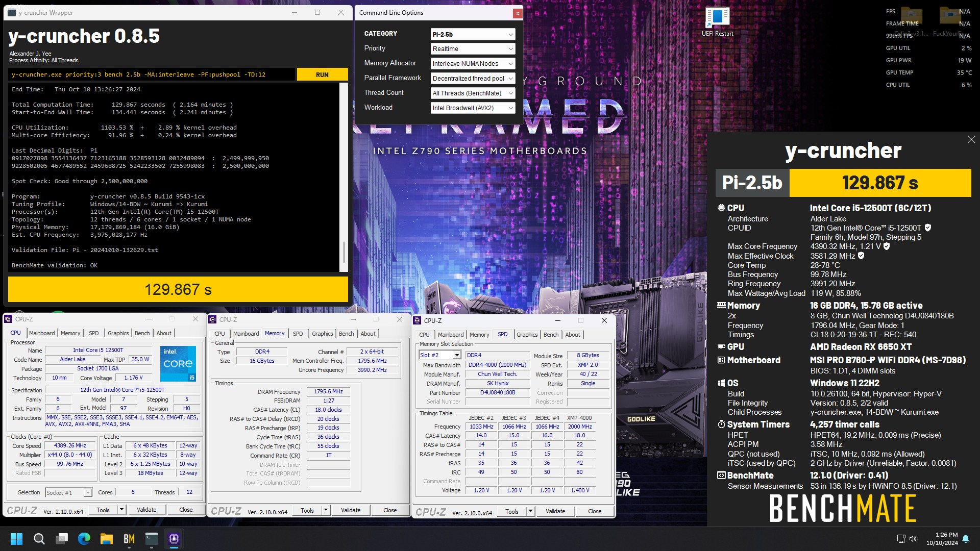The height and width of the screenshot is (551, 980).
Task: Click the Intel Core i5 logo badge
Action: [x=178, y=364]
